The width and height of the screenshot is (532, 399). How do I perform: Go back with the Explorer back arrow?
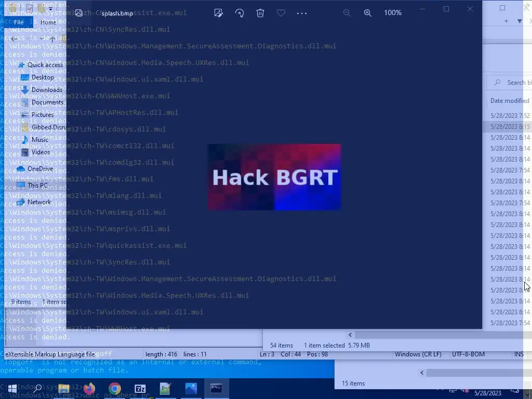click(x=14, y=38)
